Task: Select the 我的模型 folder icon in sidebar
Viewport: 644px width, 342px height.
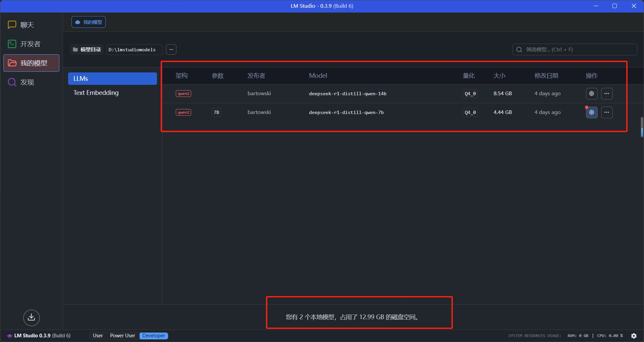Action: pyautogui.click(x=12, y=63)
